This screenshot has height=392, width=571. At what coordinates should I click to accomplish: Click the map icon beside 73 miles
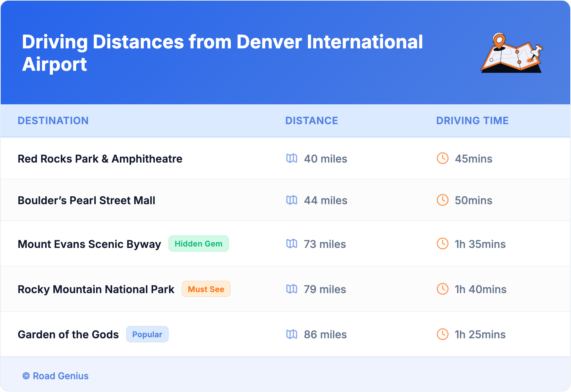pyautogui.click(x=292, y=244)
